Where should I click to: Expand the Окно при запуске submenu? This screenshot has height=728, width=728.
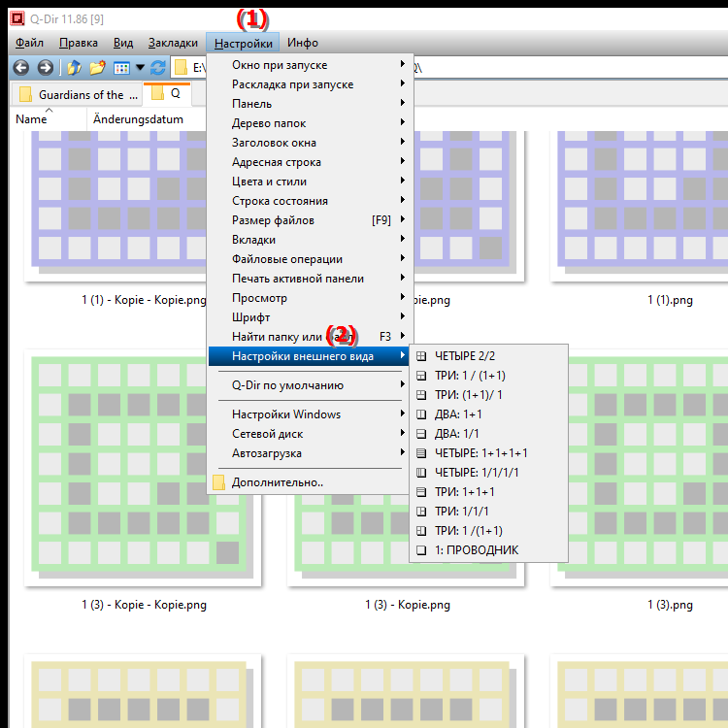(309, 65)
